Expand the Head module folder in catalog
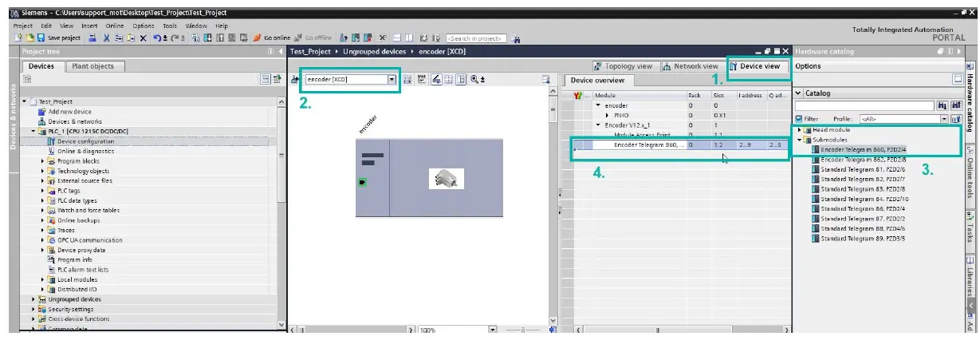 799,129
